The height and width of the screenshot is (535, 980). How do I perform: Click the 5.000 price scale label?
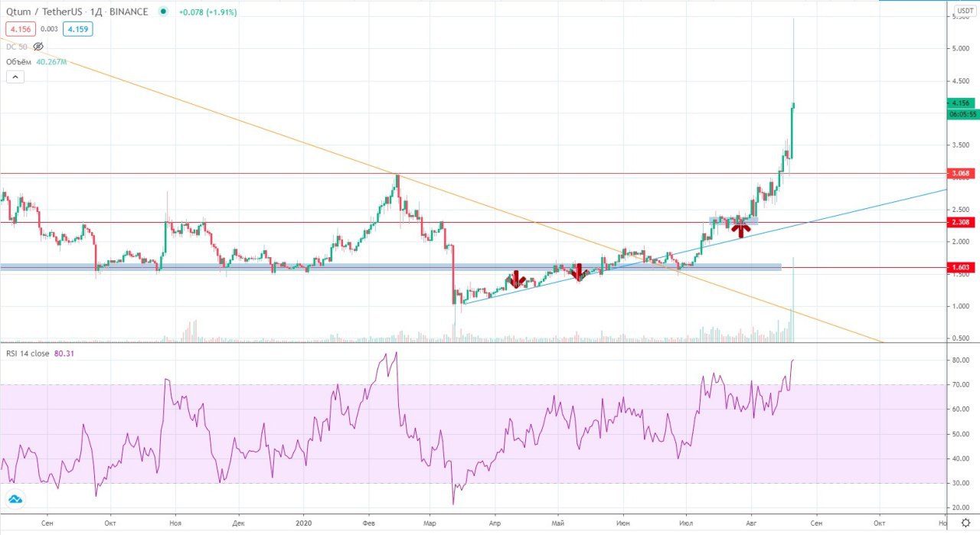[961, 48]
